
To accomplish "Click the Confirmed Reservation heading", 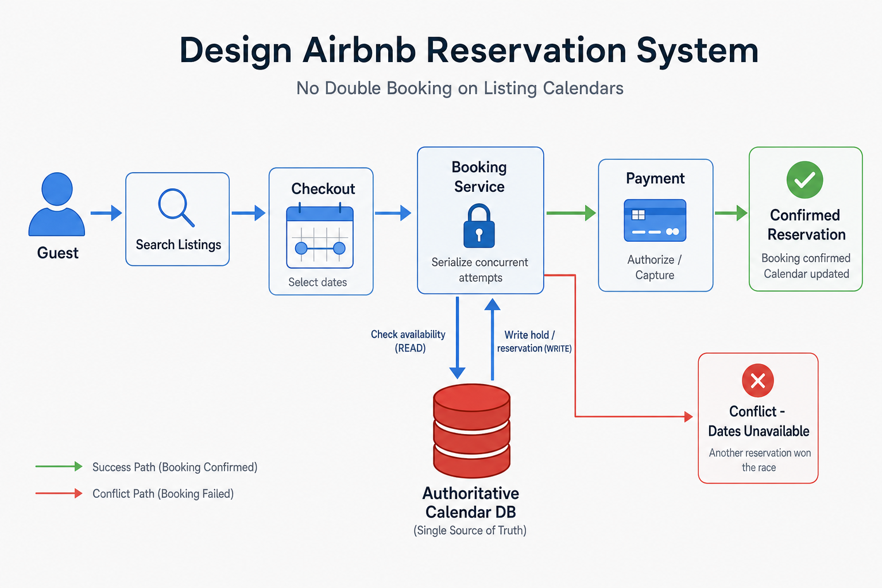I will pos(806,225).
